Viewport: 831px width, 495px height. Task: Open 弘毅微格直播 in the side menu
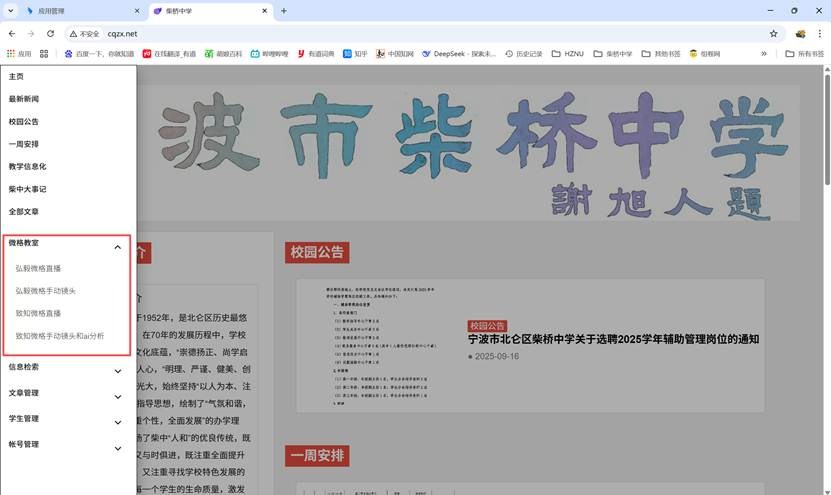38,268
